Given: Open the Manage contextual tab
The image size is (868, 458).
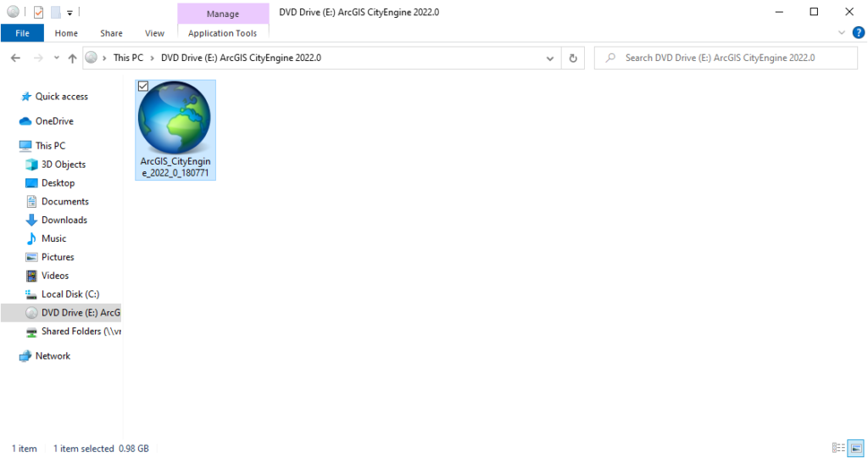Looking at the screenshot, I should tap(223, 14).
